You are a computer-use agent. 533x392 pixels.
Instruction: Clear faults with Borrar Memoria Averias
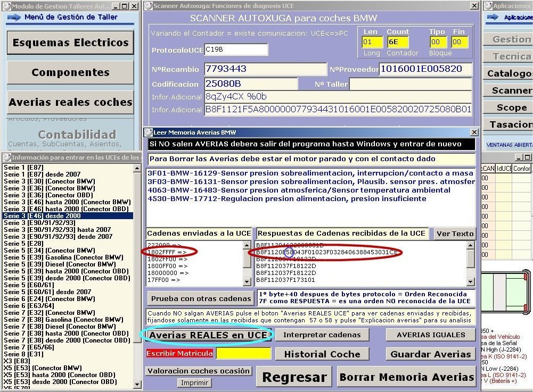407,377
